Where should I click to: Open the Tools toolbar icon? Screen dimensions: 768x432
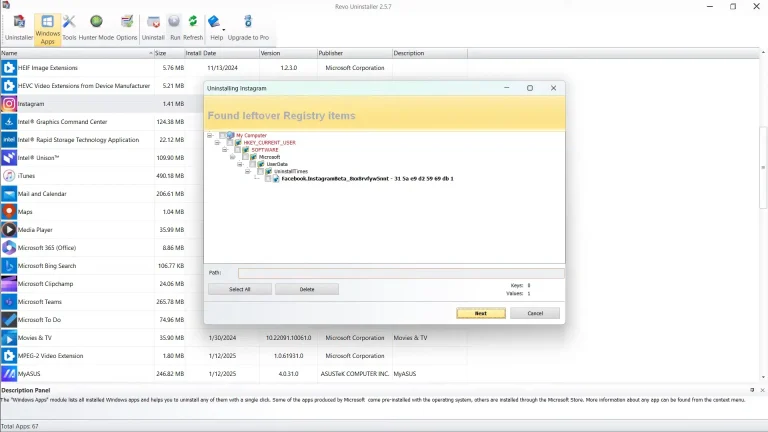coord(69,29)
